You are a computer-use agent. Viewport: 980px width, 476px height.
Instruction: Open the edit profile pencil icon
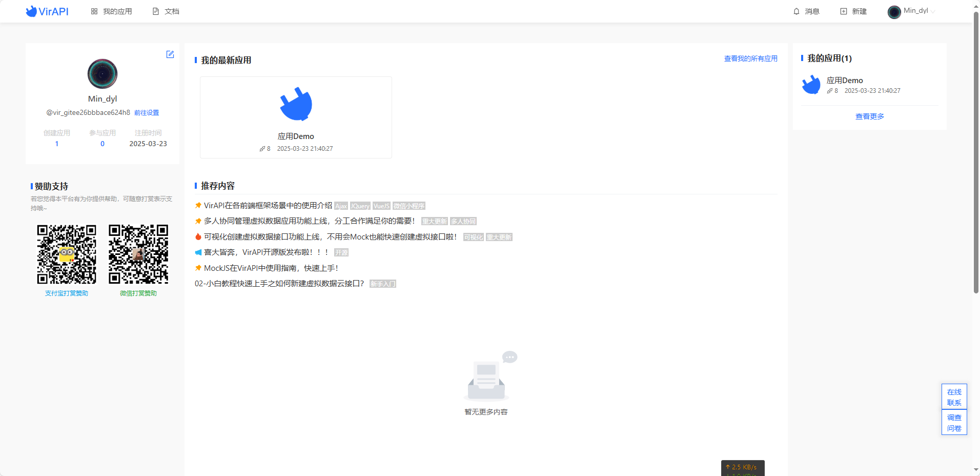coord(170,54)
